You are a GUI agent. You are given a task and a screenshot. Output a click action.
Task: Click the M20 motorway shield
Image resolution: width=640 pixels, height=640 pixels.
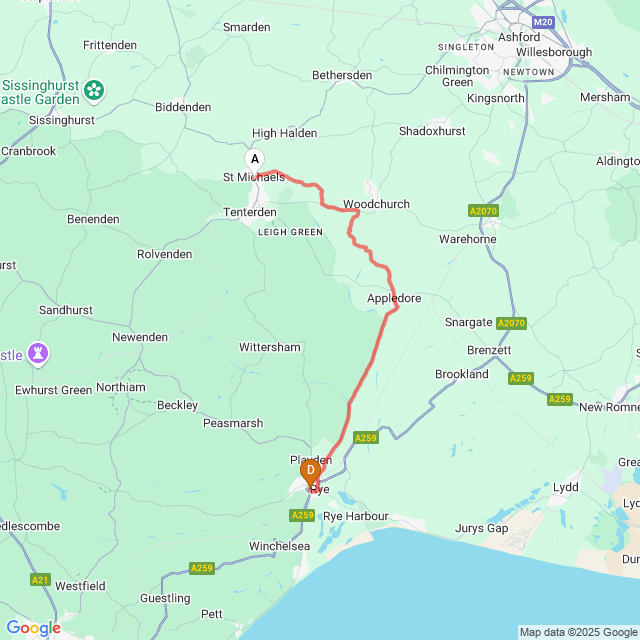coord(543,22)
